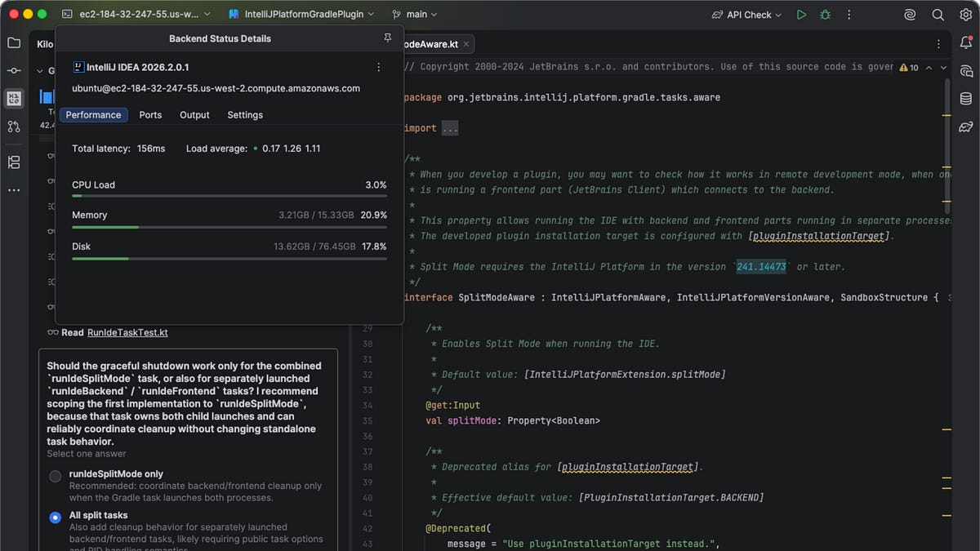Select the Kilo panel title tab
This screenshot has width=980, height=551.
(45, 44)
